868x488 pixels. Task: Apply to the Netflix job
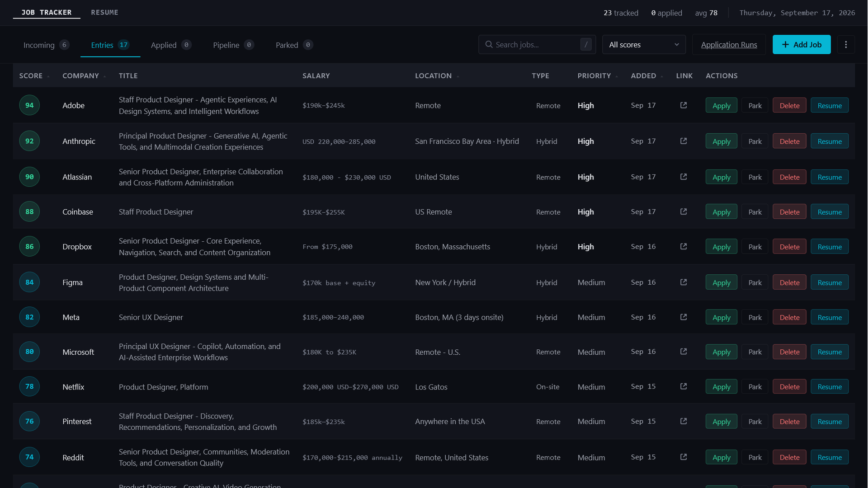(721, 386)
